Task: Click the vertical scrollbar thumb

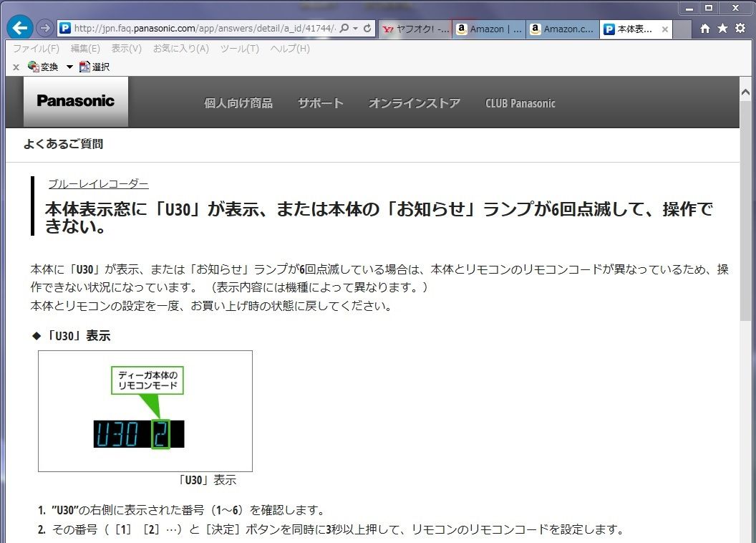Action: tap(745, 210)
